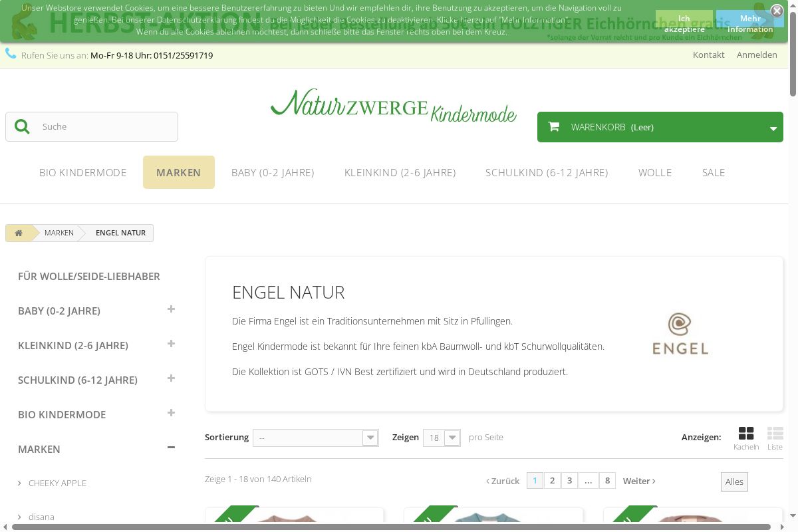The height and width of the screenshot is (532, 798).
Task: Focus the Suche search field
Action: [x=92, y=126]
